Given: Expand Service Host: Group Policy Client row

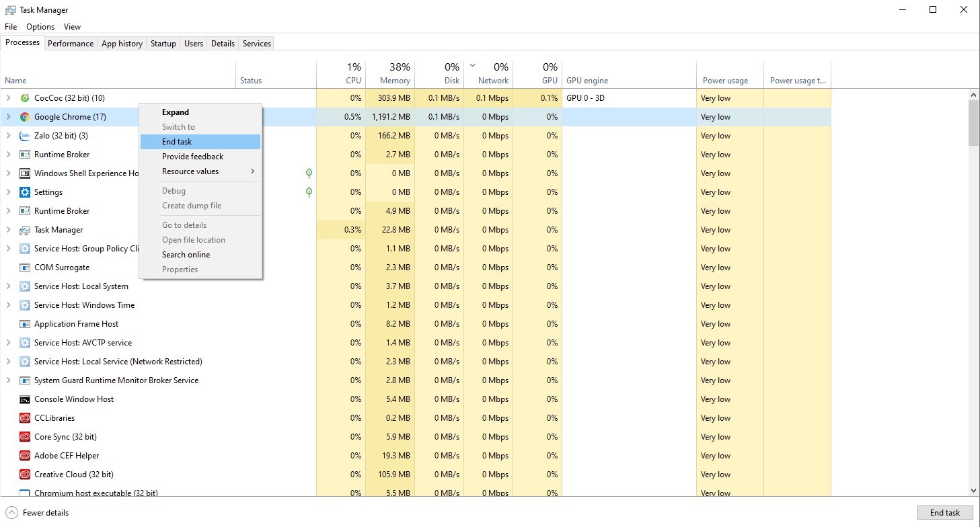Looking at the screenshot, I should coord(8,249).
